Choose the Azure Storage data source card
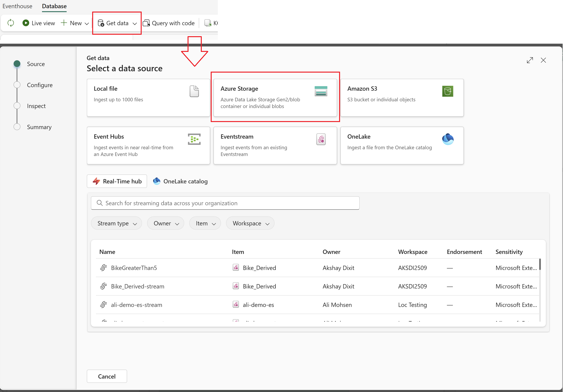 275,98
